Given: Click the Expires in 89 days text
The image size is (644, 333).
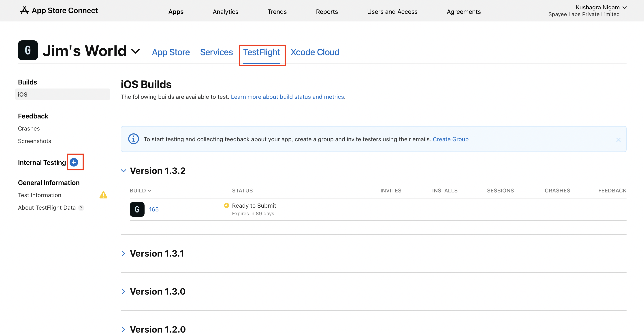Looking at the screenshot, I should (253, 213).
